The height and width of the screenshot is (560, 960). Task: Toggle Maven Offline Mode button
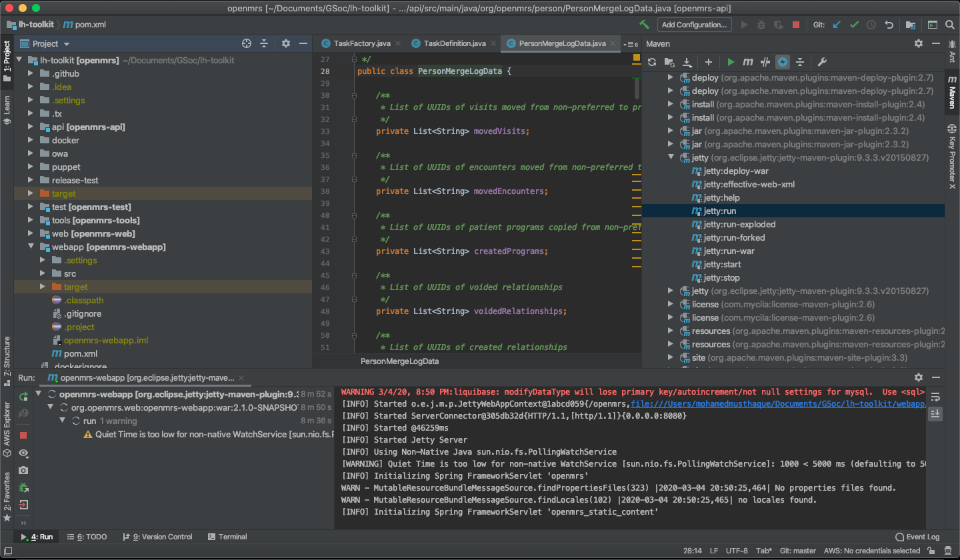[765, 62]
